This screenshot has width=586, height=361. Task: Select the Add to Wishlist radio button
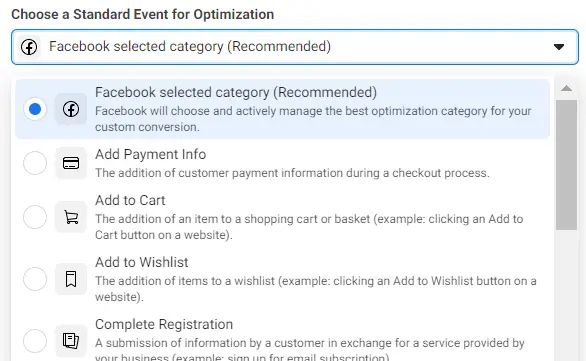tap(35, 279)
